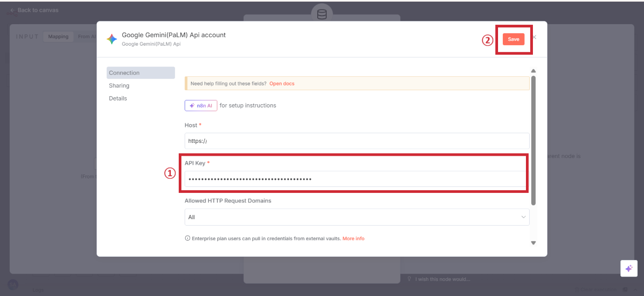
Task: Click the chevron on the 'All' domains selector
Action: tap(523, 217)
